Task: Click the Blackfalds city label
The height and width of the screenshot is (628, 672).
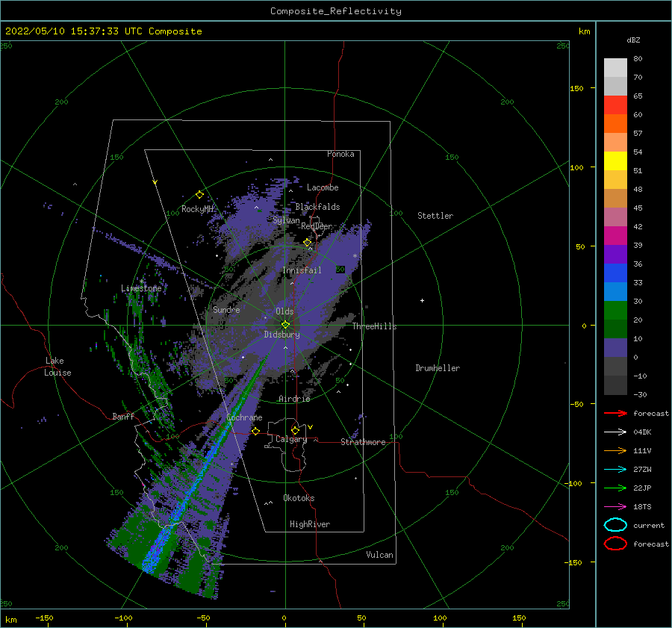Action: pyautogui.click(x=317, y=207)
